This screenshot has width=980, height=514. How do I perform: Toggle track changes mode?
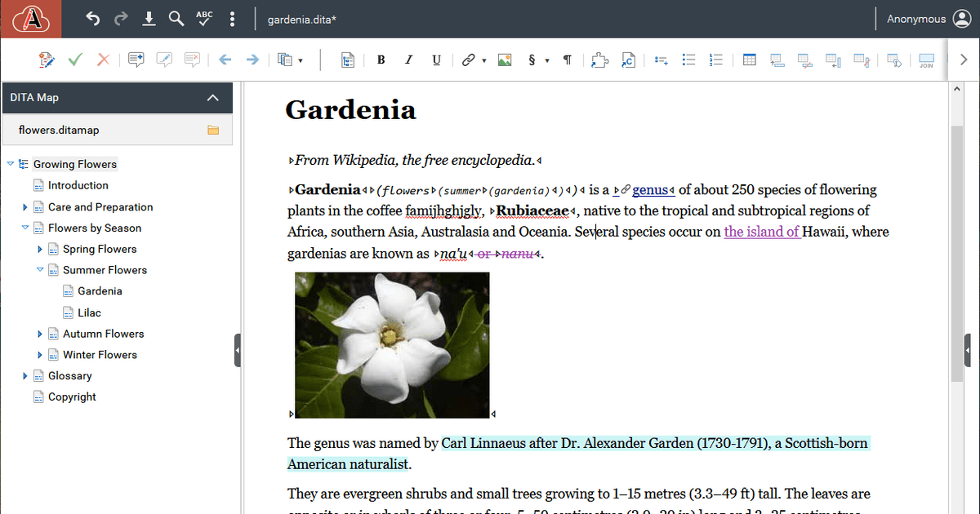47,60
